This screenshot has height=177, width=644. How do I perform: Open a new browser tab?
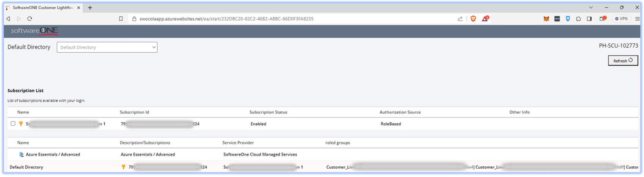click(x=90, y=8)
